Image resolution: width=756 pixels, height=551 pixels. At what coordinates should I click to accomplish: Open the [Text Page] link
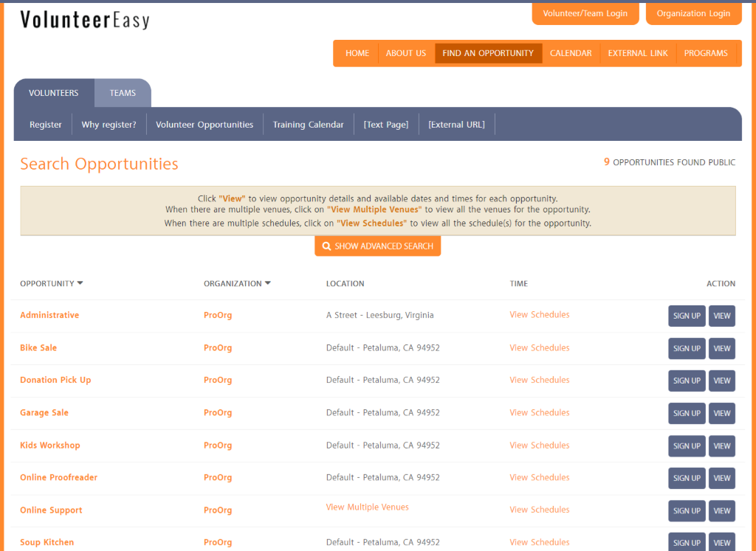385,125
